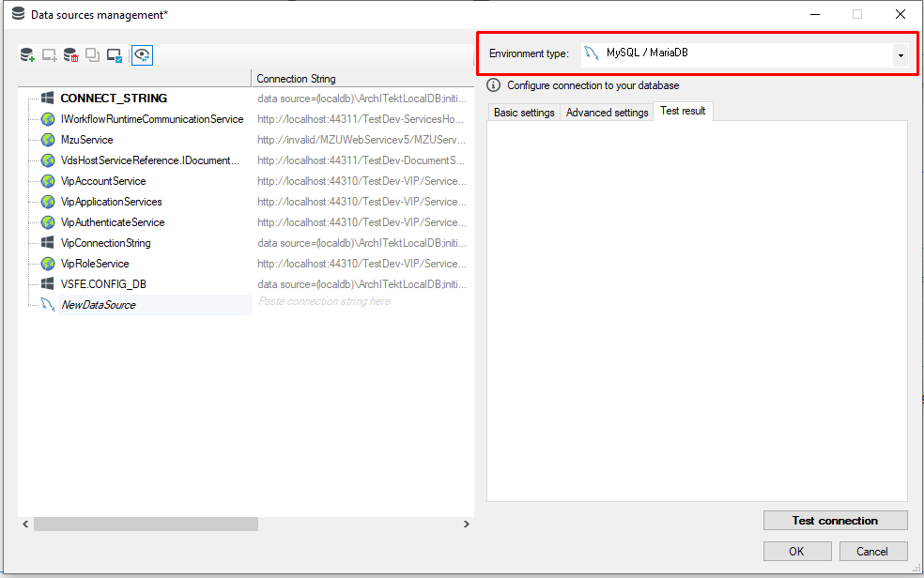Click the Windows icon beside VSFE.CONFIG_DB
The width and height of the screenshot is (924, 578).
pos(48,283)
